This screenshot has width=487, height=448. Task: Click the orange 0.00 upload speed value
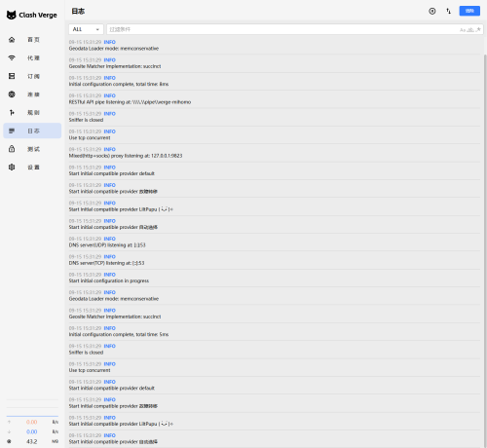(32, 422)
